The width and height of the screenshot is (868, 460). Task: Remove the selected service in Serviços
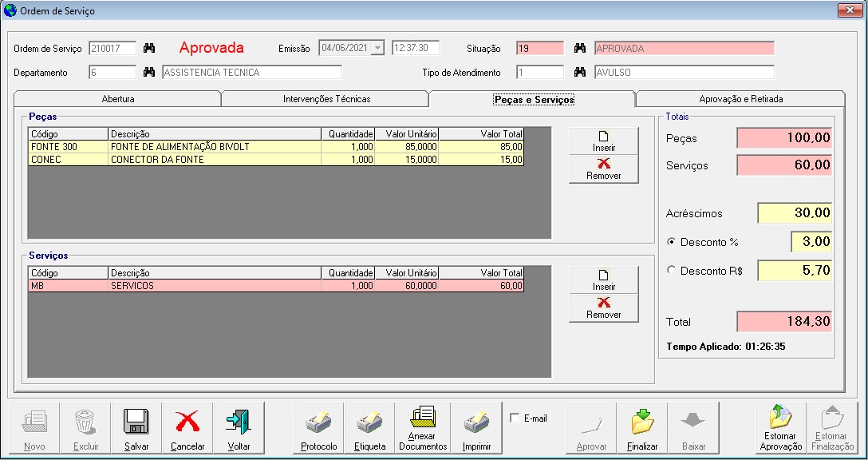[603, 307]
